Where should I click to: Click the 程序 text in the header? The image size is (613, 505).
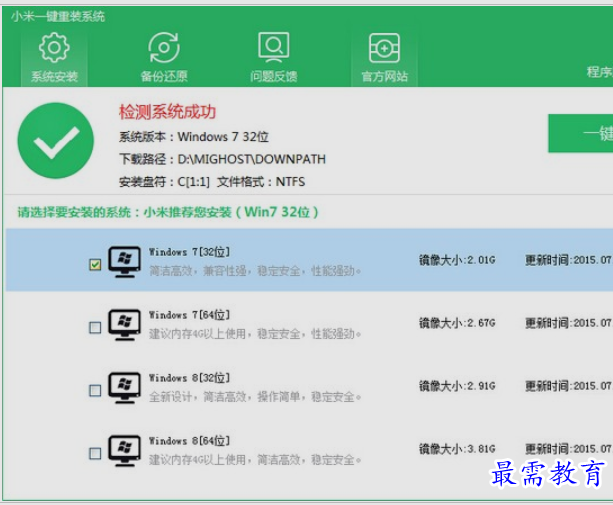599,72
